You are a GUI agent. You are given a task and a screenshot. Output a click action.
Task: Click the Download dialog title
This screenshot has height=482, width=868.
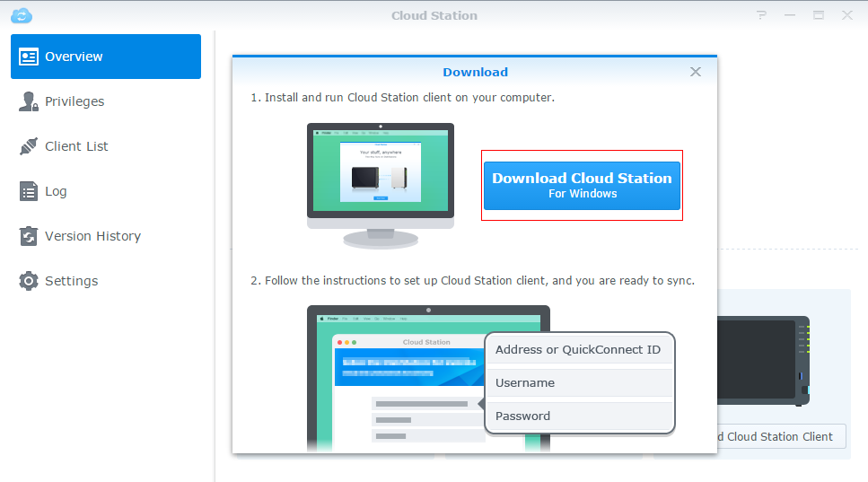[475, 72]
